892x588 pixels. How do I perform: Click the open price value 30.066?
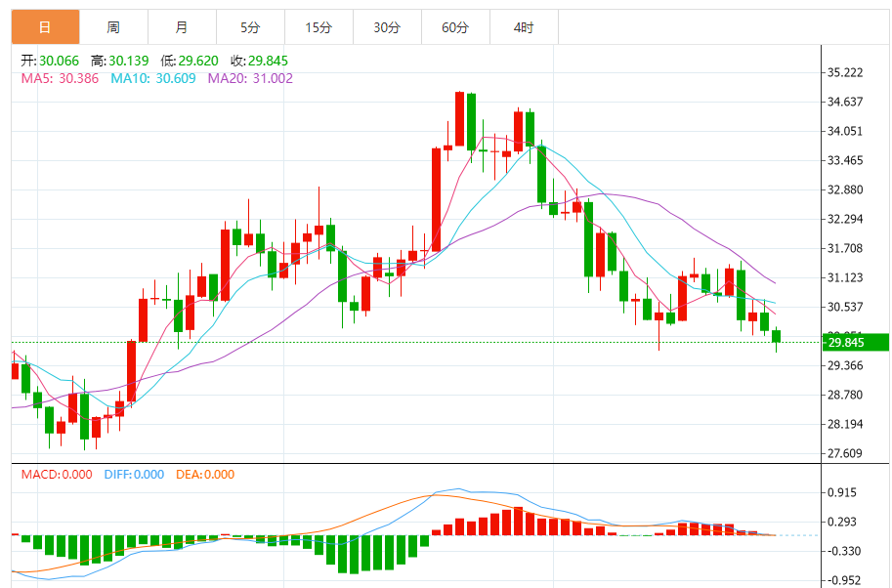[x=60, y=61]
